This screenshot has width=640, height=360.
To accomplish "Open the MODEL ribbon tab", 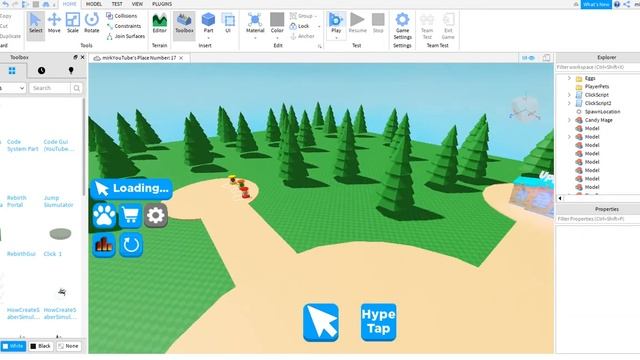I will click(x=93, y=4).
